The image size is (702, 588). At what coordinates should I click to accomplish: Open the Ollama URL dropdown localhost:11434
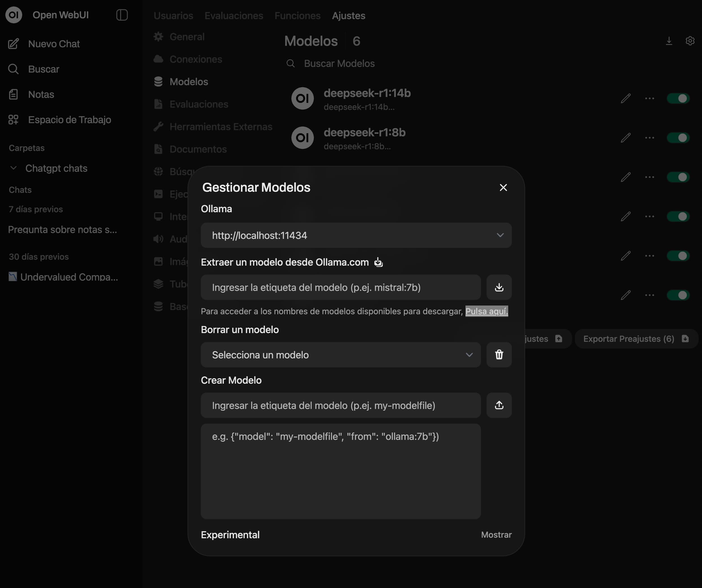(x=356, y=236)
